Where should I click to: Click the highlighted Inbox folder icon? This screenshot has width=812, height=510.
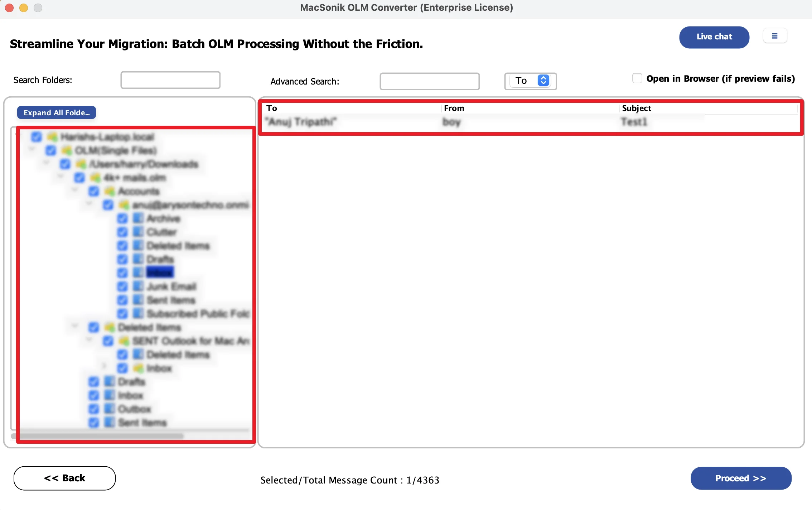coord(138,273)
